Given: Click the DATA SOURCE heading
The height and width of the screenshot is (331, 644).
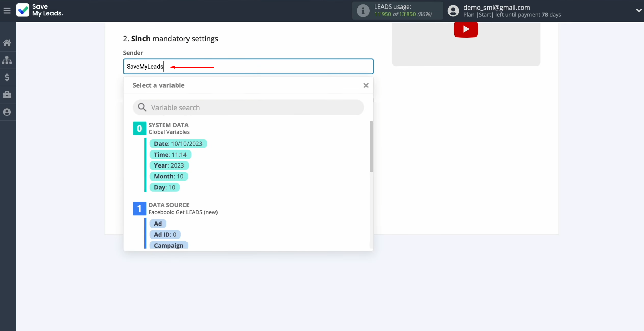Looking at the screenshot, I should click(x=169, y=205).
